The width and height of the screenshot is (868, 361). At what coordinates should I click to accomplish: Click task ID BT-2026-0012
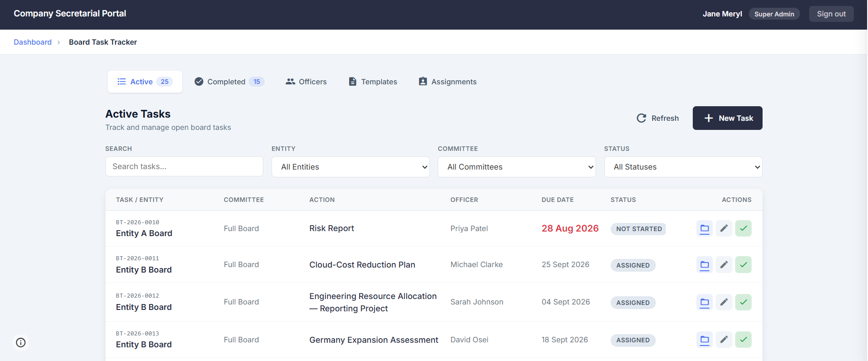pos(137,296)
